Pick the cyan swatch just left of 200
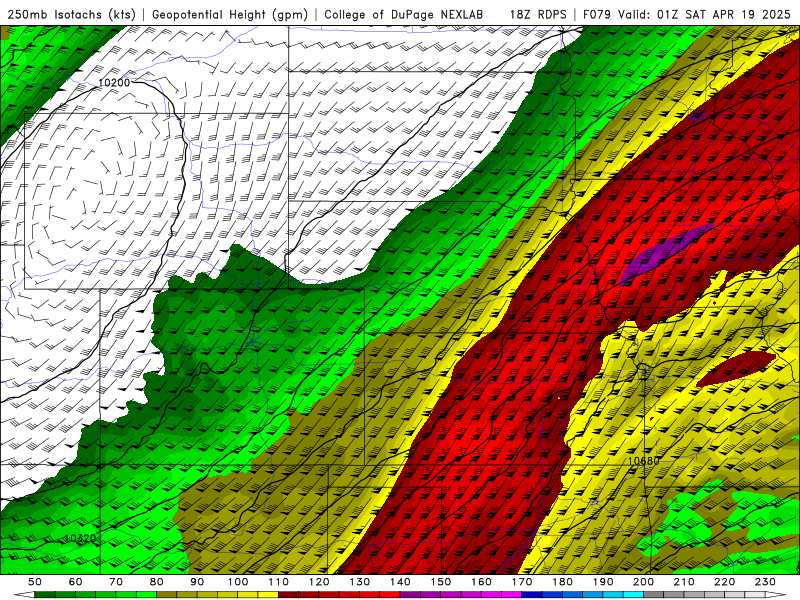 [x=633, y=594]
